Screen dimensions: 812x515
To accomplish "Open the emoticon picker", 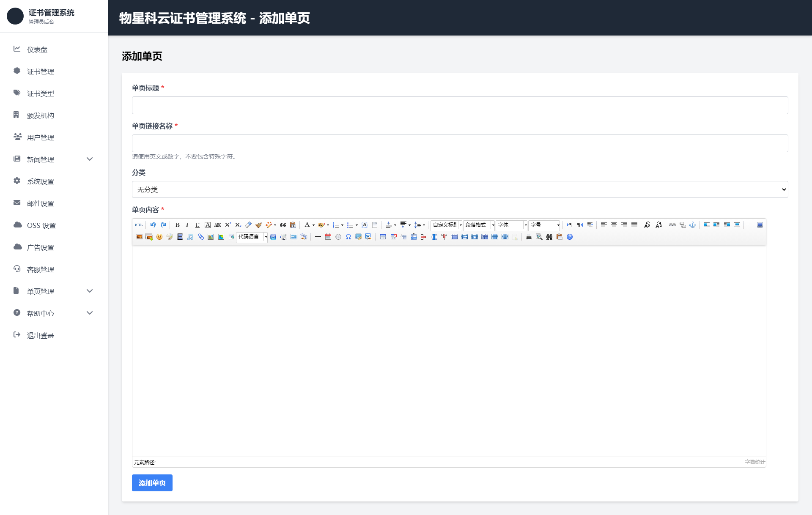I will pos(159,237).
